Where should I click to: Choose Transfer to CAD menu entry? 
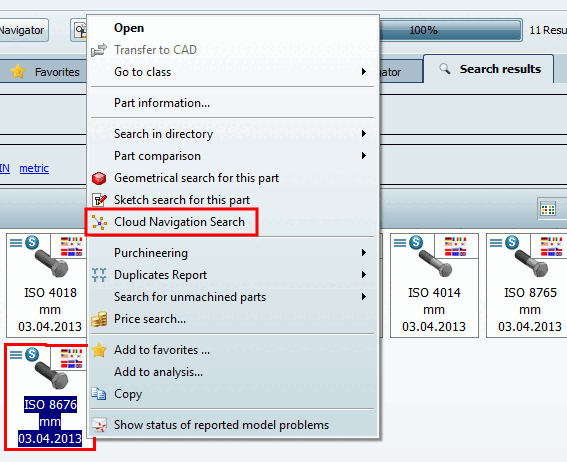tap(232, 50)
